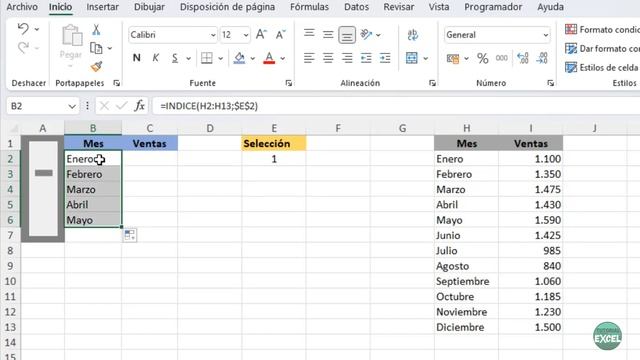Click the Insert Function fx icon

[140, 106]
